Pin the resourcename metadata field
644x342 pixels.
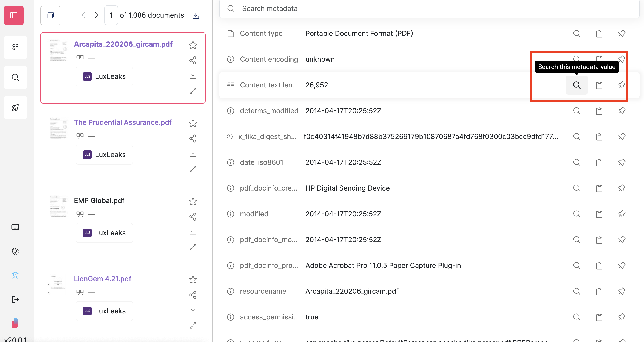click(x=622, y=291)
